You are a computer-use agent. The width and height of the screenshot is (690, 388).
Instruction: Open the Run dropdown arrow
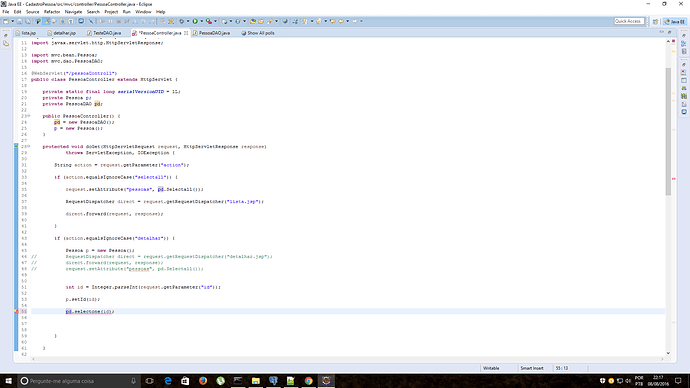pyautogui.click(x=202, y=21)
